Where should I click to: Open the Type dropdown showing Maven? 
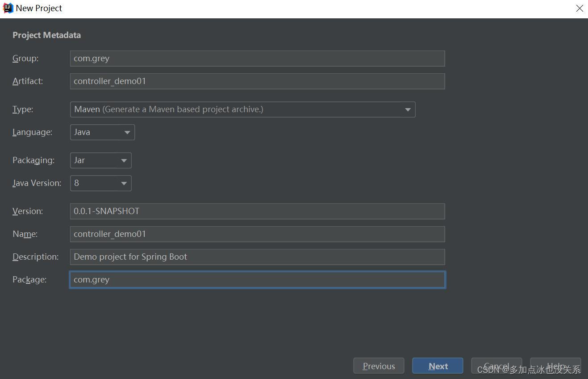pos(242,109)
